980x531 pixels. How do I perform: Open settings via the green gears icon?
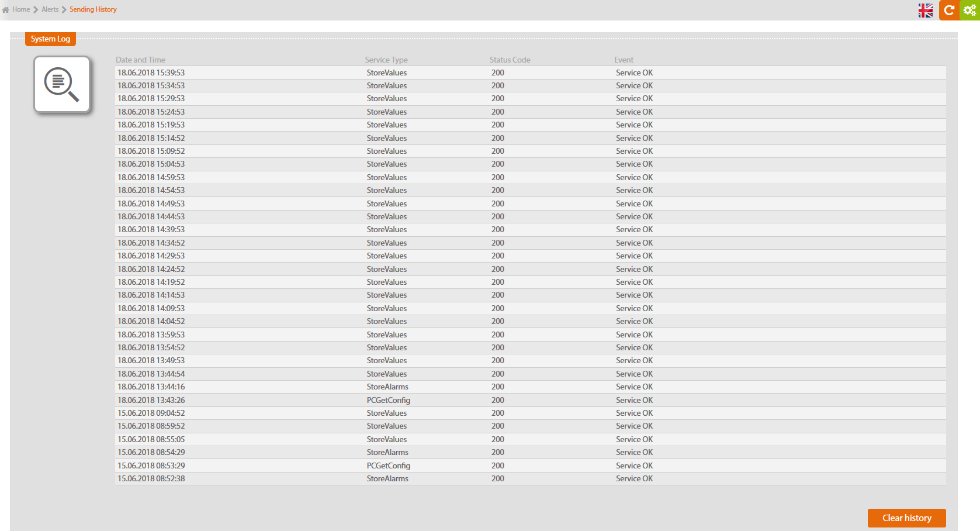coord(969,10)
